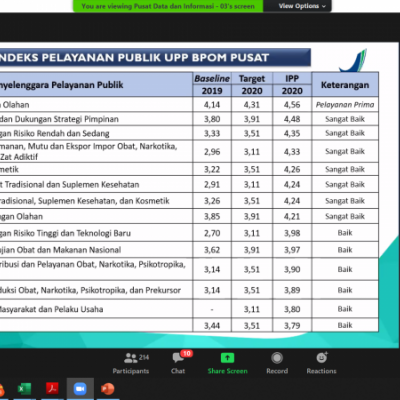Select the baseline value 3,26
The width and height of the screenshot is (400, 400).
(212, 201)
